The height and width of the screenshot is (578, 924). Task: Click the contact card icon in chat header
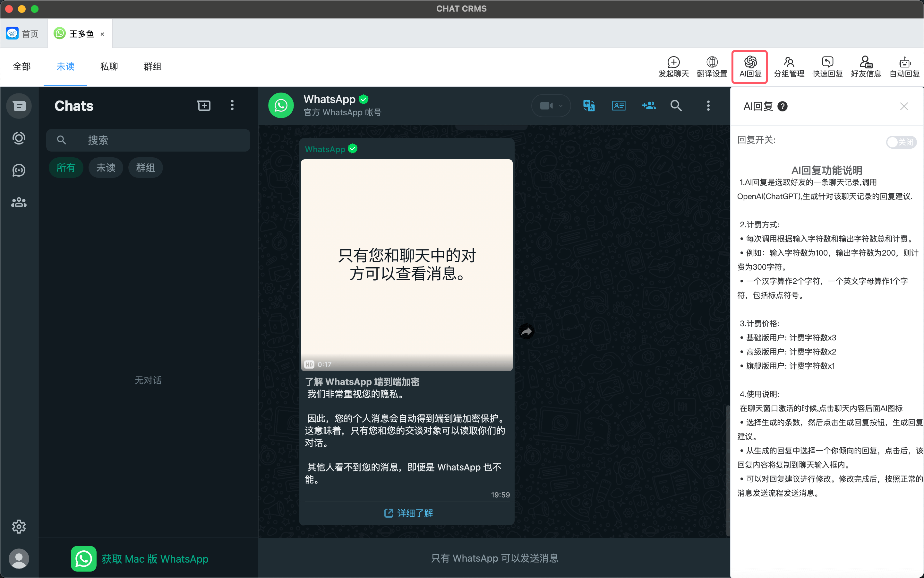click(619, 106)
